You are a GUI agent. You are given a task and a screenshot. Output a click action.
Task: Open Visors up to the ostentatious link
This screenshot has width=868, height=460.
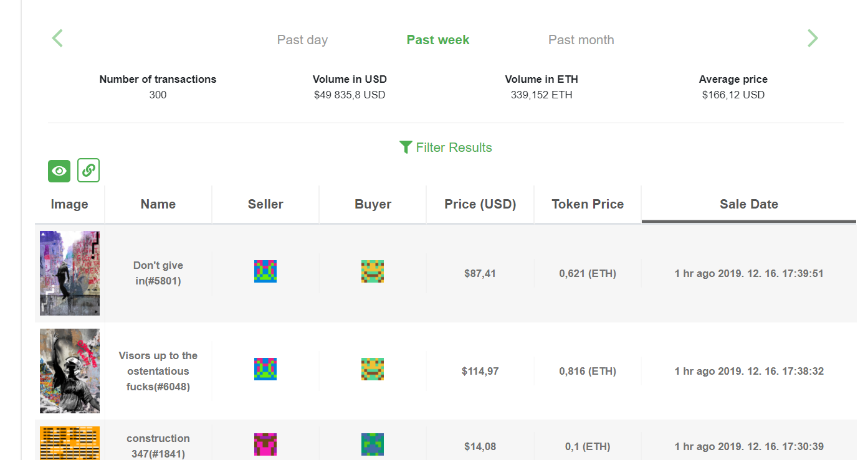click(158, 371)
